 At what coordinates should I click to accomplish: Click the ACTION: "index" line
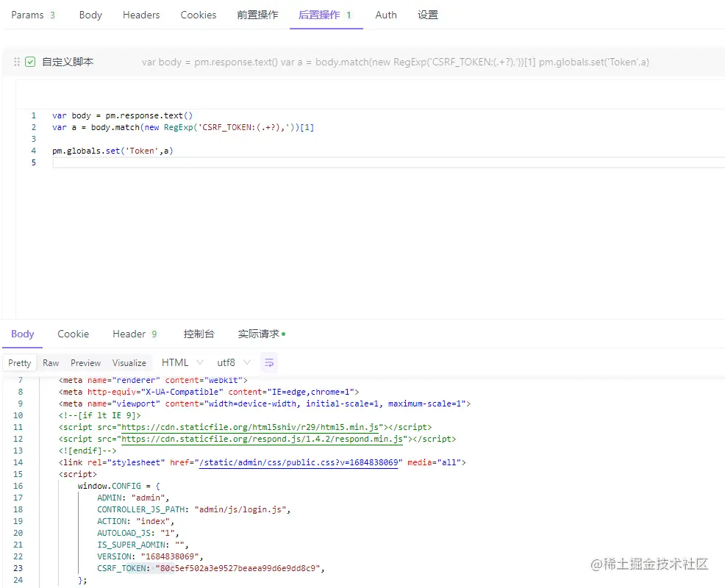coord(135,521)
